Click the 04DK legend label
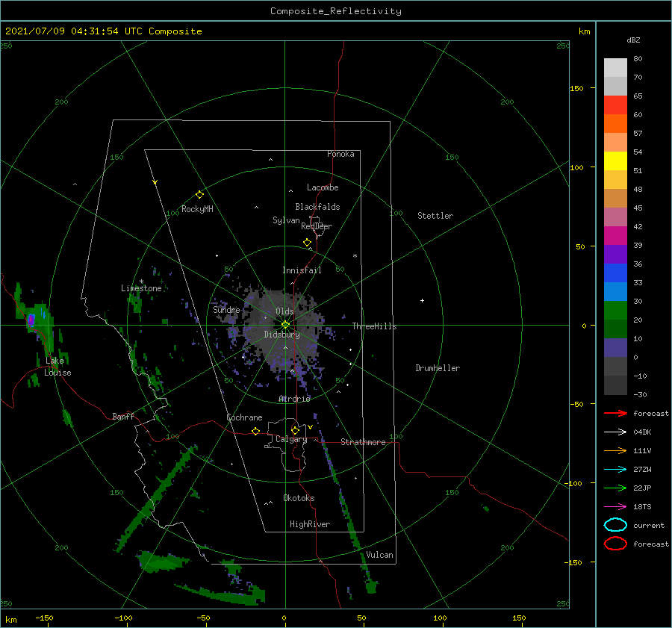 pyautogui.click(x=642, y=432)
